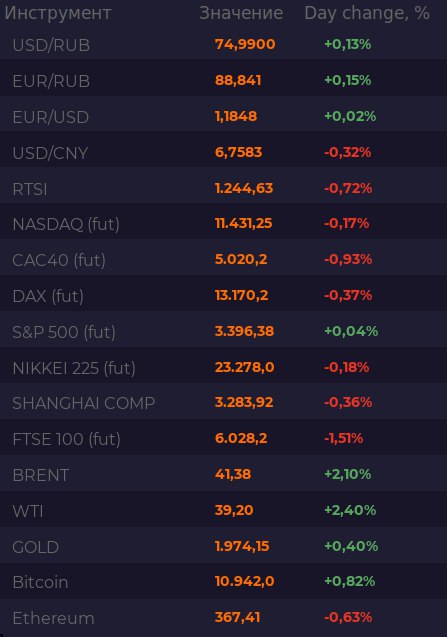Select NASDAQ (fut) in the table

click(66, 224)
